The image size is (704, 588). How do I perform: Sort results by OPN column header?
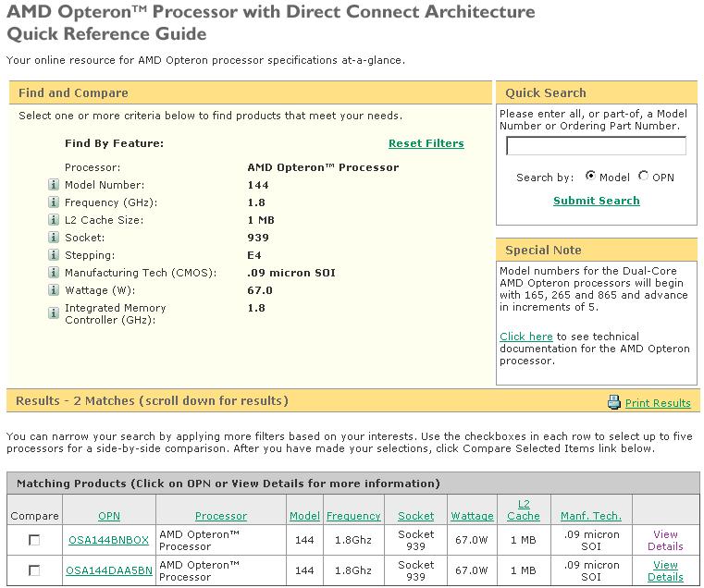tap(109, 516)
